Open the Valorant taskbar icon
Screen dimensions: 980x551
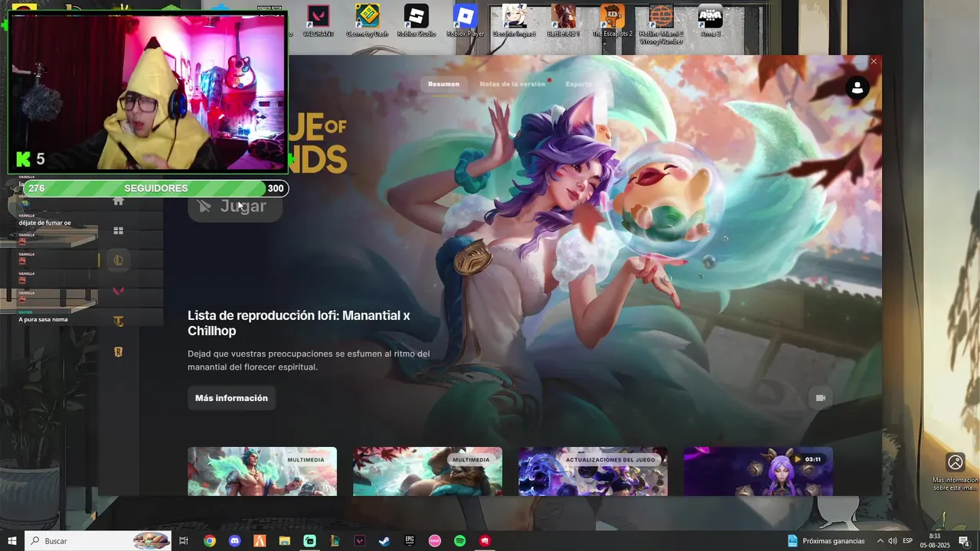[x=360, y=541]
